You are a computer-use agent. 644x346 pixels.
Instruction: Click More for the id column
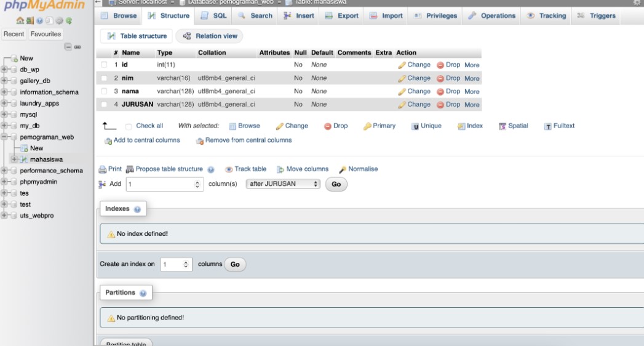(x=472, y=65)
